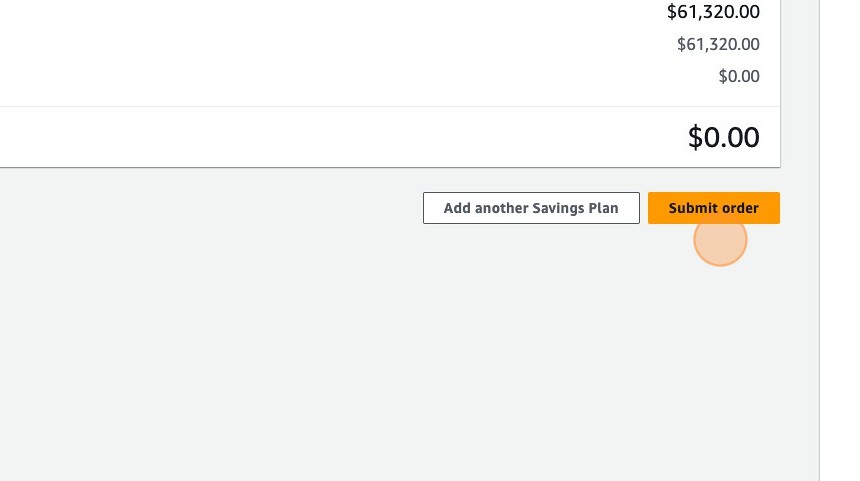Viewport: 860px width, 481px height.
Task: Click the due-now total of $0.00
Action: pos(723,137)
